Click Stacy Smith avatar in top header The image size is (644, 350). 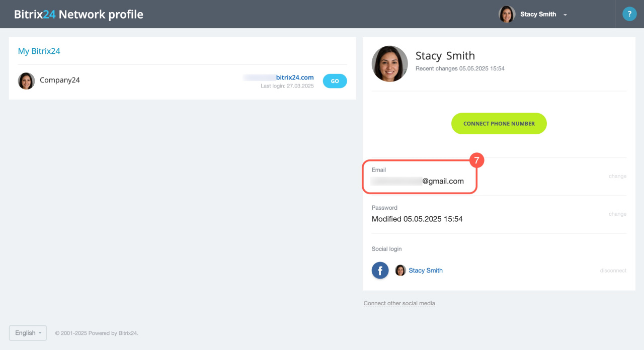[x=507, y=14]
